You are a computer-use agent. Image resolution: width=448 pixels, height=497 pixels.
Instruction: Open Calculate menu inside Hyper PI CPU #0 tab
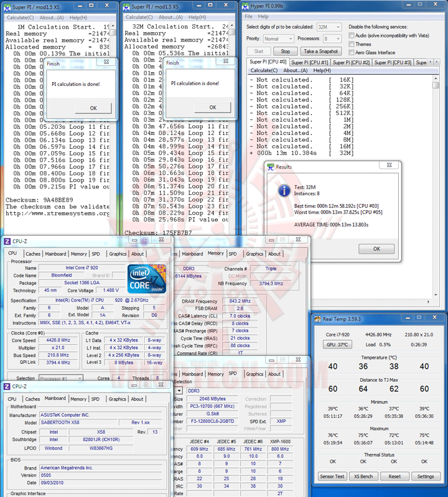(x=264, y=70)
